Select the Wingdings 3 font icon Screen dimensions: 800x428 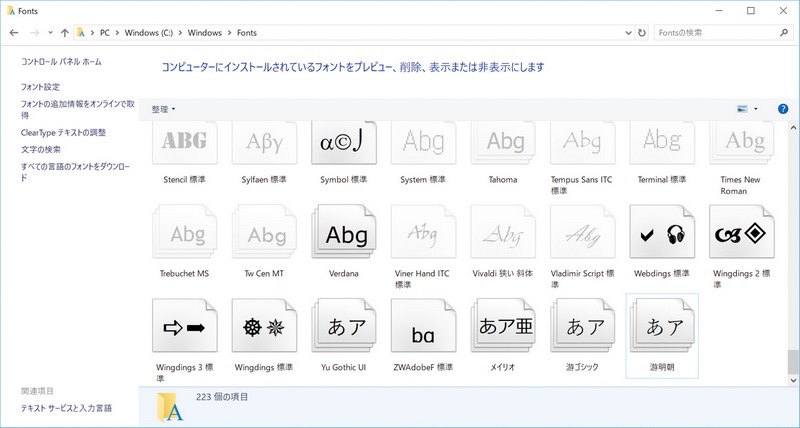185,325
